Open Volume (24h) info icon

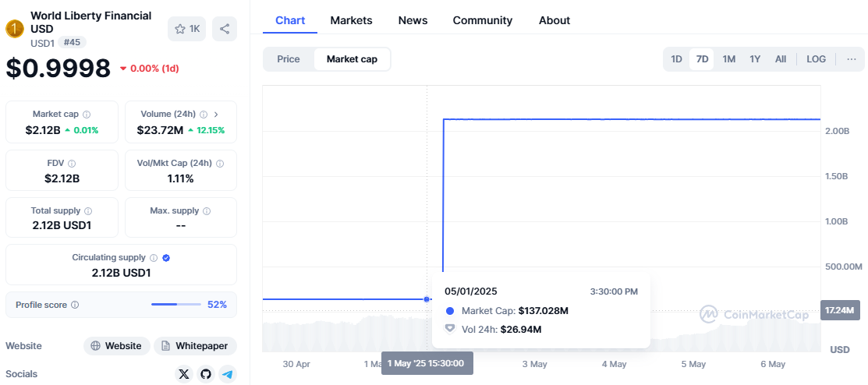point(204,115)
